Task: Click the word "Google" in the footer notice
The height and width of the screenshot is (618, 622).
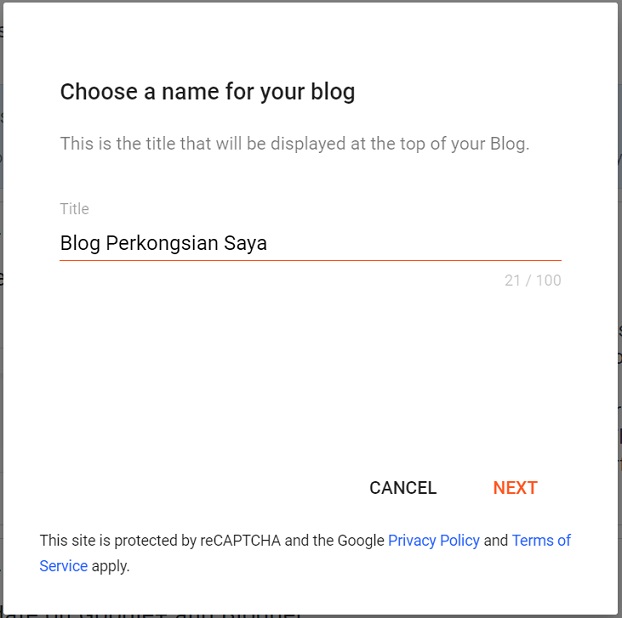Action: [360, 540]
